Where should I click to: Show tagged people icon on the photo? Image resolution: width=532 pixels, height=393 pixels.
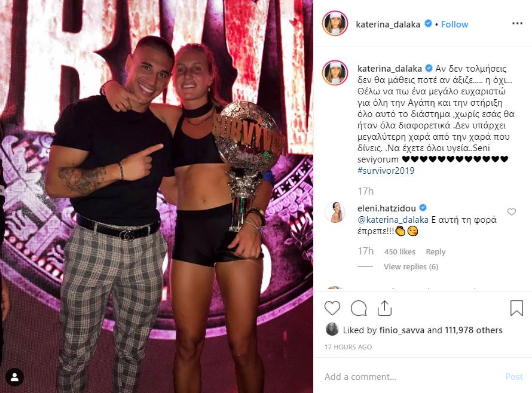pyautogui.click(x=14, y=377)
